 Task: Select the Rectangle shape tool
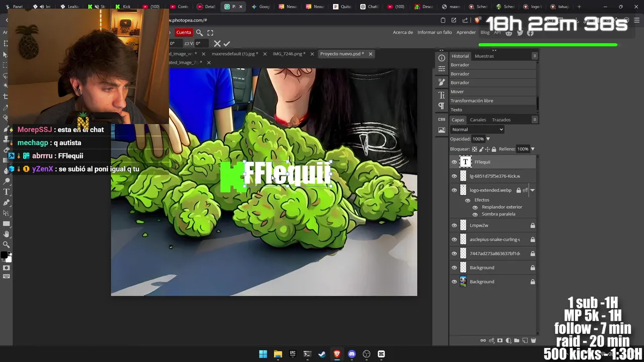(x=7, y=224)
